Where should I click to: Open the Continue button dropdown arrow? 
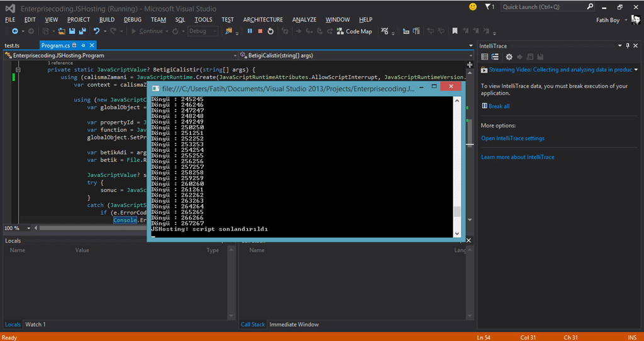167,31
